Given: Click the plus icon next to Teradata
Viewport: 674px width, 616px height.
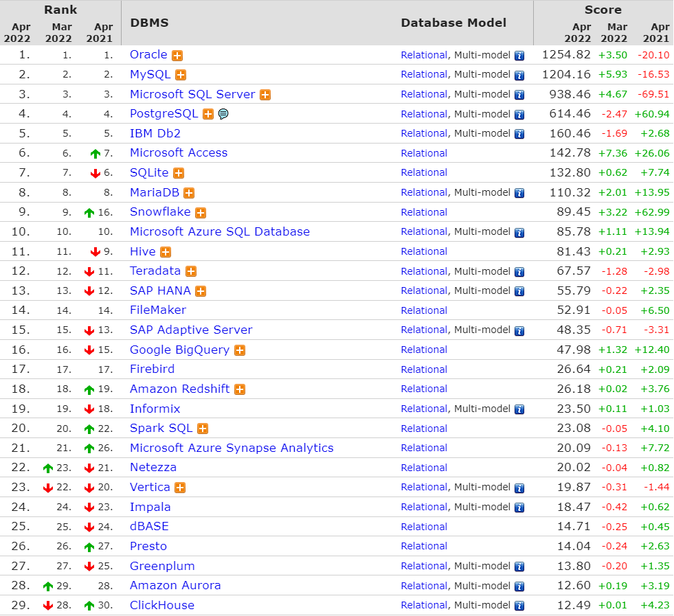Looking at the screenshot, I should pyautogui.click(x=191, y=271).
